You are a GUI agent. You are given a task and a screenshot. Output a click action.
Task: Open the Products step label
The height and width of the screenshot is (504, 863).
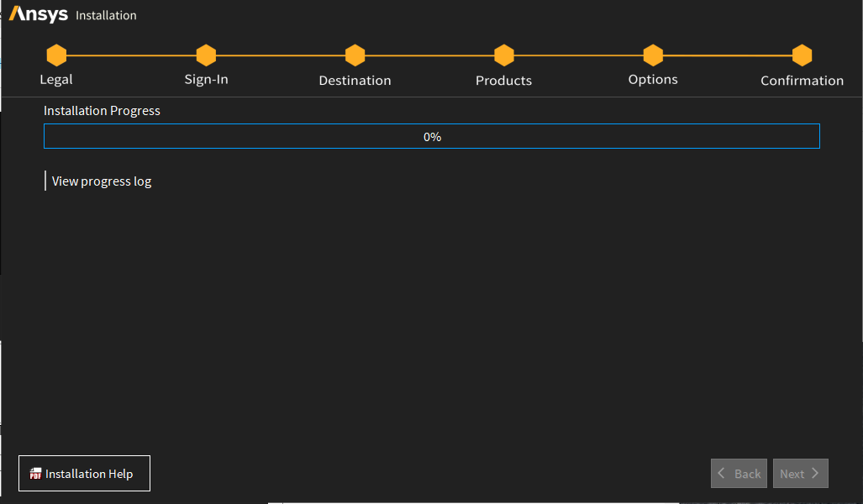pyautogui.click(x=504, y=81)
